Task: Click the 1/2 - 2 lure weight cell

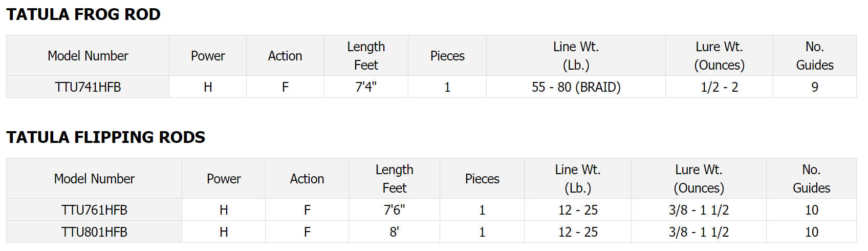Action: (719, 87)
